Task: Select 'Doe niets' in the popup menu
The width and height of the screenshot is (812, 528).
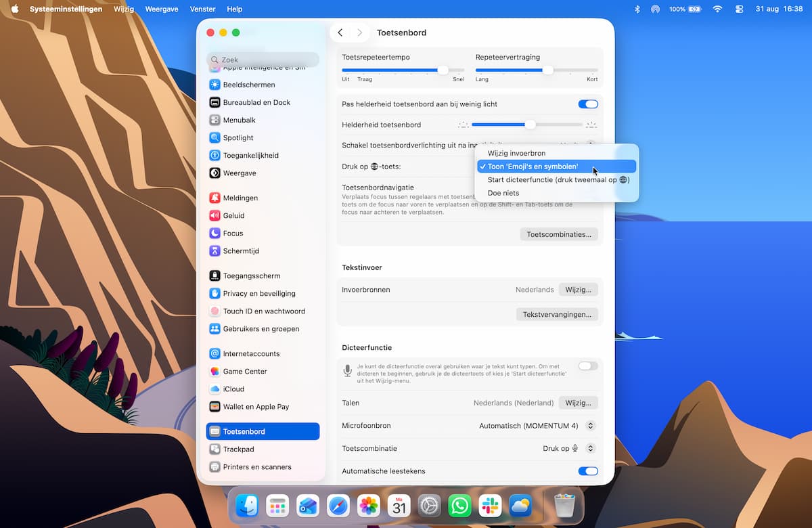Action: pyautogui.click(x=557, y=193)
